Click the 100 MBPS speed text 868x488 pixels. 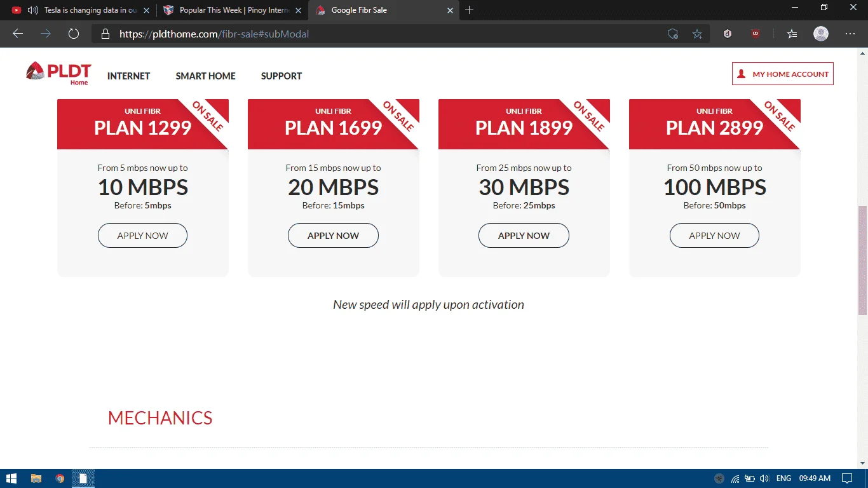click(715, 187)
